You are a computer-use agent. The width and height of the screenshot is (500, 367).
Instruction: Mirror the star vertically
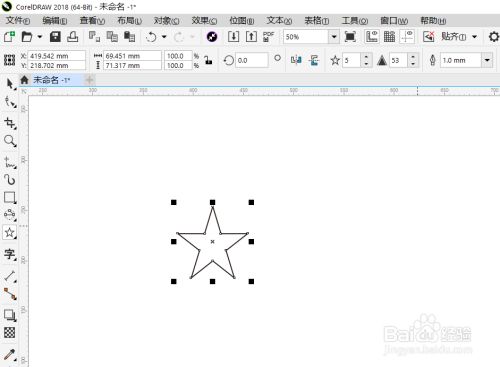314,60
